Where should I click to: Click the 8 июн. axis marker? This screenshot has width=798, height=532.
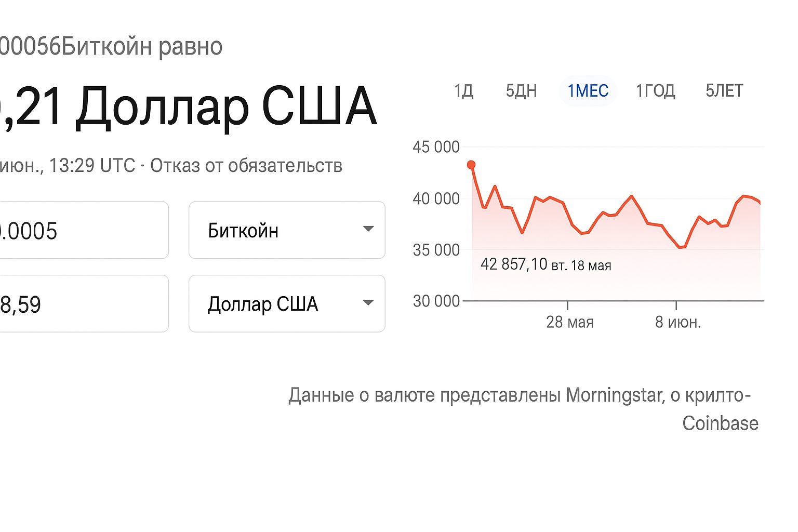tap(678, 322)
